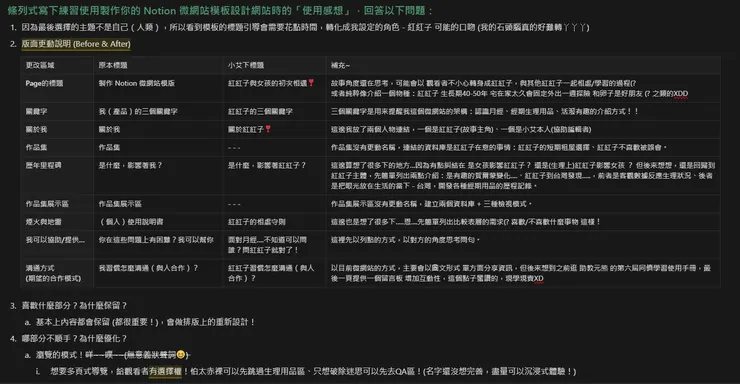Click the remark cell starting '這邊算想了很多下的地方'

[522, 175]
